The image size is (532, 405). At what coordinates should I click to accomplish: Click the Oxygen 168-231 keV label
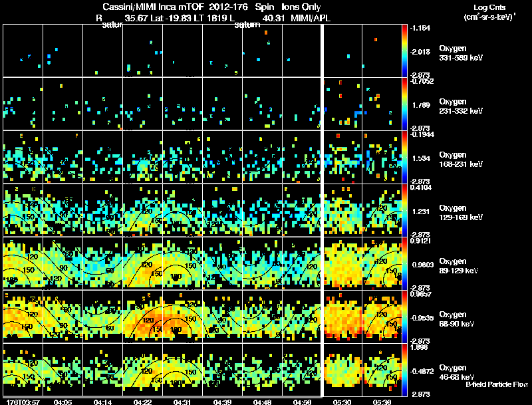tap(461, 160)
